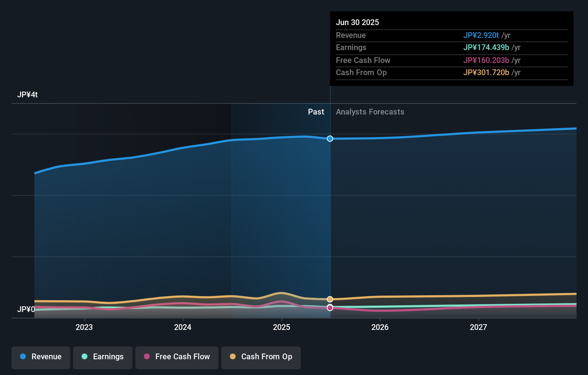Toggle the Cash From Op series visibility

261,357
